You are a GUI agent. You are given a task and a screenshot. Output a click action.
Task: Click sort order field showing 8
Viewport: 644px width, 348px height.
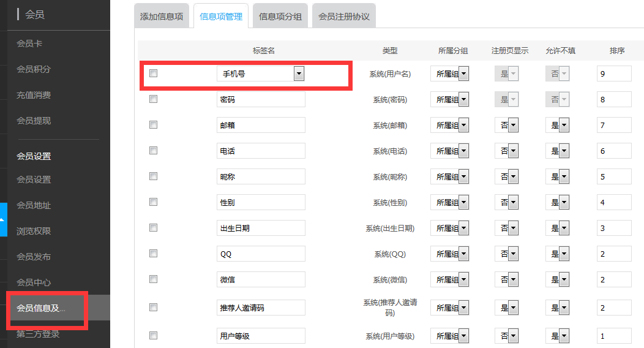coord(614,99)
